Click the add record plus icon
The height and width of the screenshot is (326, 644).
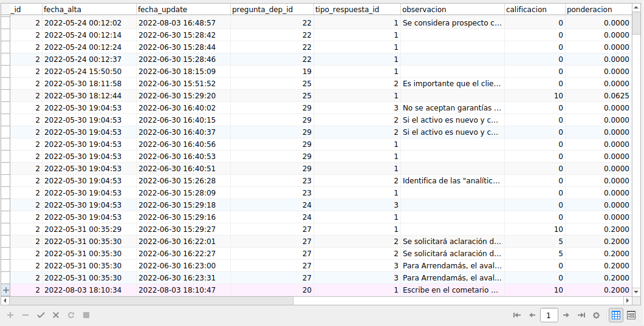[x=10, y=315]
